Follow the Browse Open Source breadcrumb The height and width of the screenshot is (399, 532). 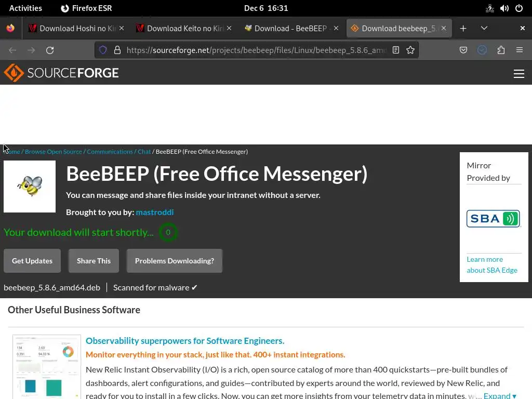[x=54, y=152]
